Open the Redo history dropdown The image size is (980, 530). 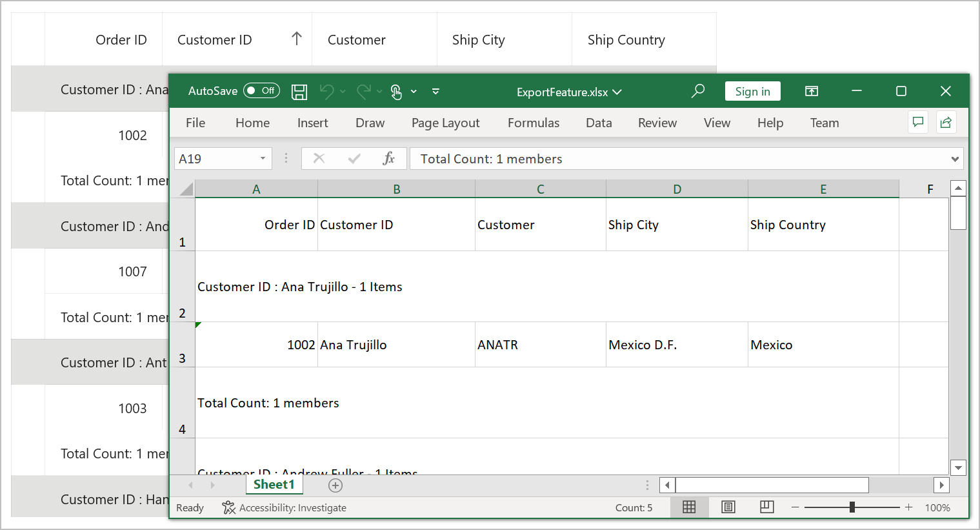click(379, 92)
